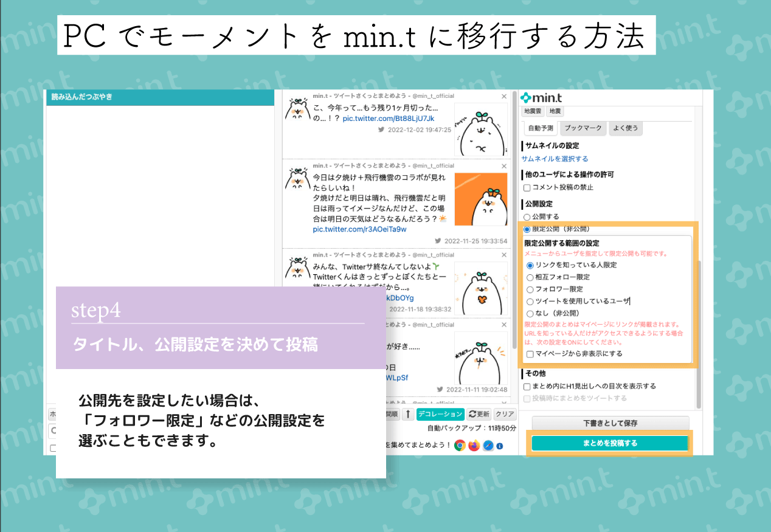This screenshot has width=771, height=532.
Task: Close the tweet beginning みんな、Twitterサ終
Action: (x=504, y=255)
